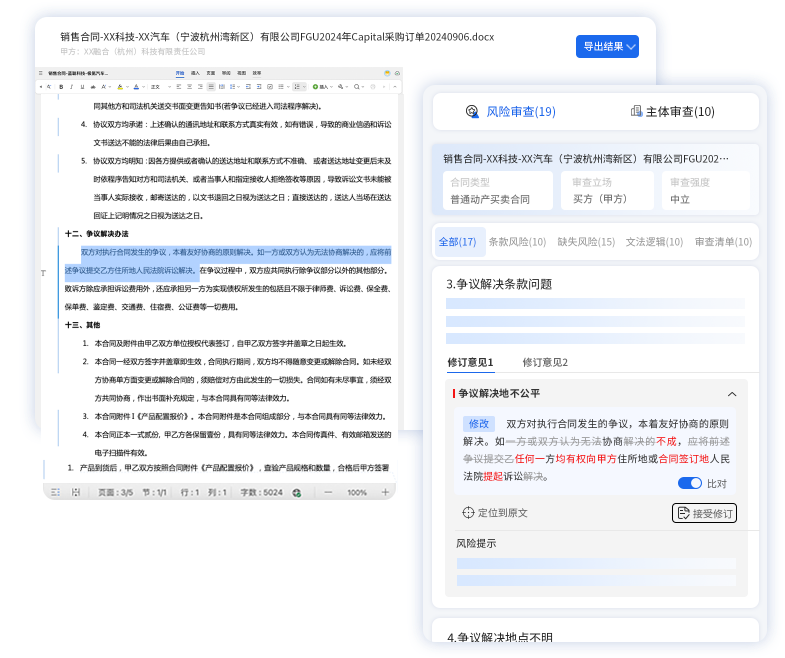Toggle the 比对 comparison switch
Image resolution: width=785 pixels, height=658 pixels.
(x=690, y=483)
